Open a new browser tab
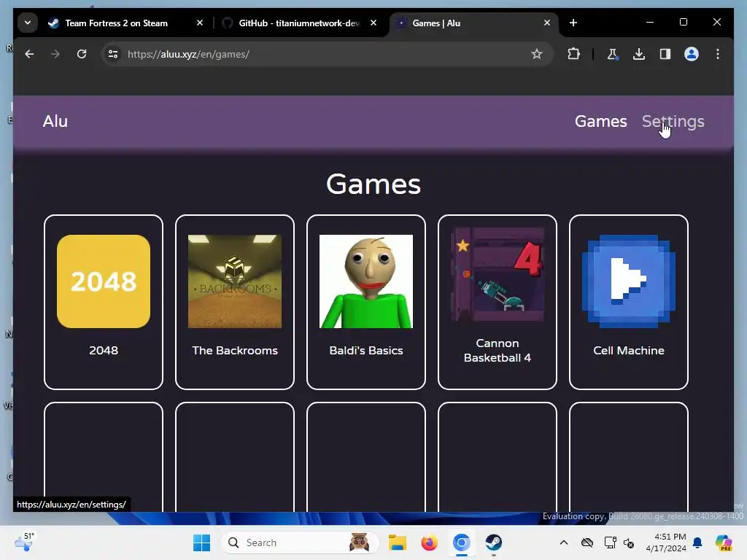 573,23
